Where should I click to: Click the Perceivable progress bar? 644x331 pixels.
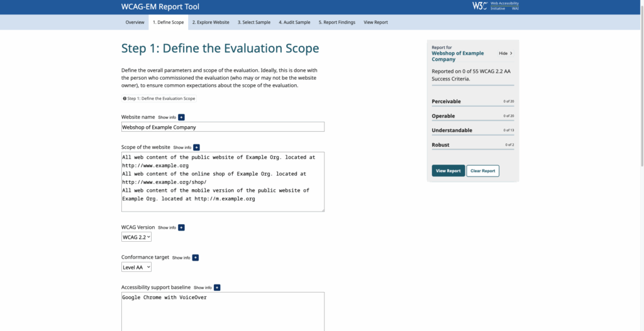pyautogui.click(x=473, y=106)
